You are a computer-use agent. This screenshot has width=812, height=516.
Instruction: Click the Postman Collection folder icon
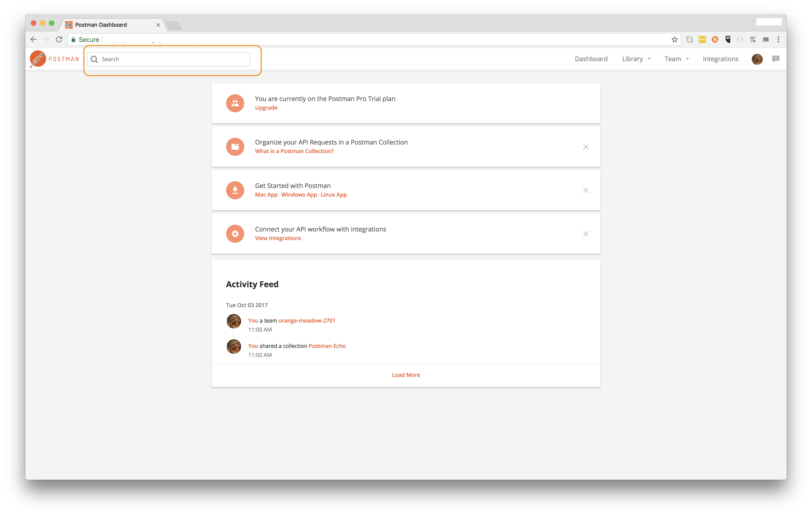235,147
